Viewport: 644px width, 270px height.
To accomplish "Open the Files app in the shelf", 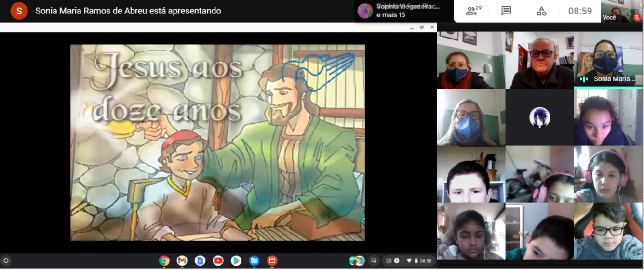I will tap(254, 260).
